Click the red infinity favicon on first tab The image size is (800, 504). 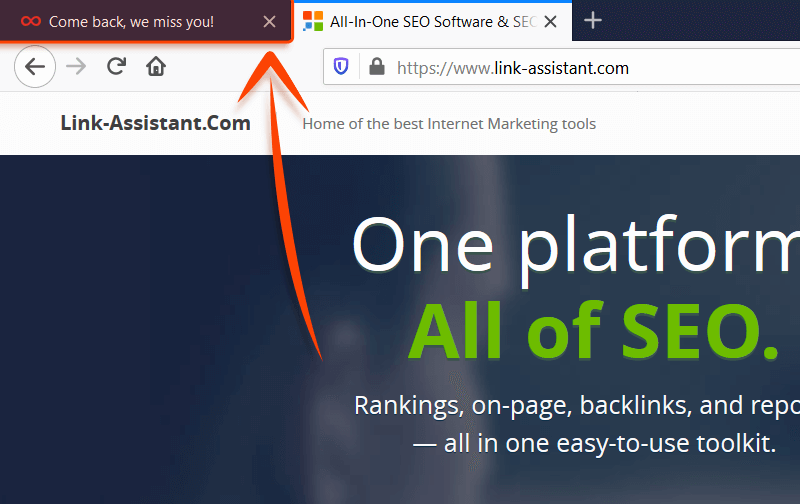(32, 21)
